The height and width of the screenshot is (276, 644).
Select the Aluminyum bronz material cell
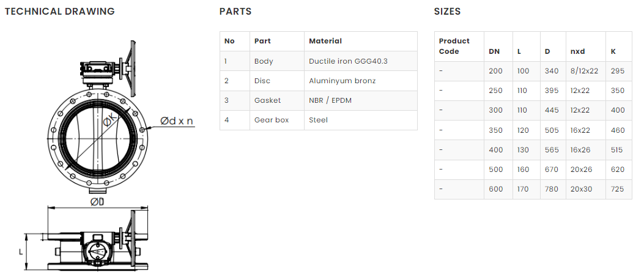[342, 81]
